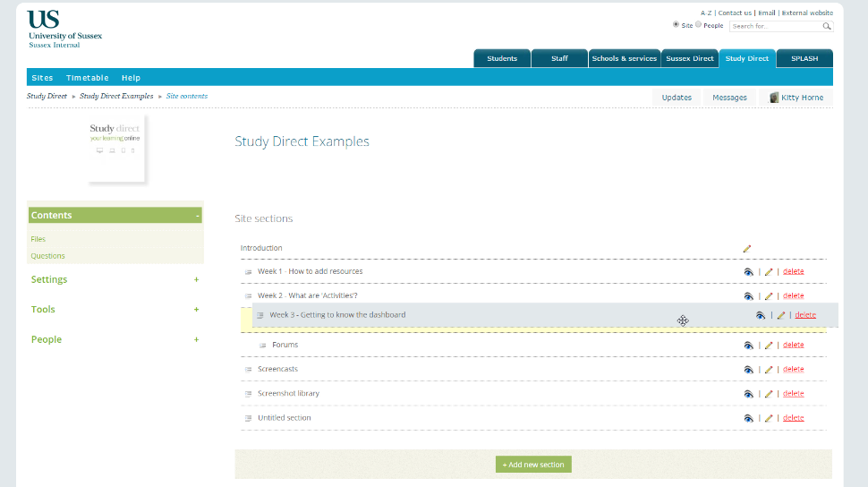Open the Students tab

pos(502,58)
